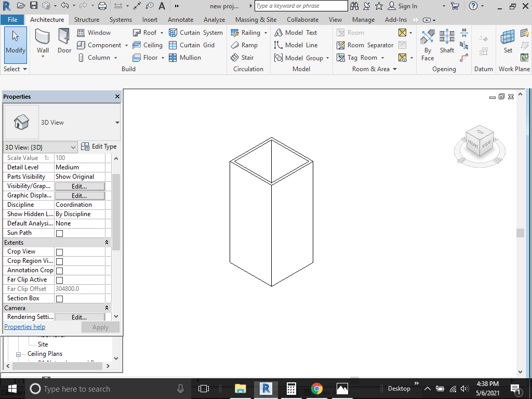This screenshot has height=399, width=532.
Task: Open File Explorer from taskbar
Action: point(240,389)
